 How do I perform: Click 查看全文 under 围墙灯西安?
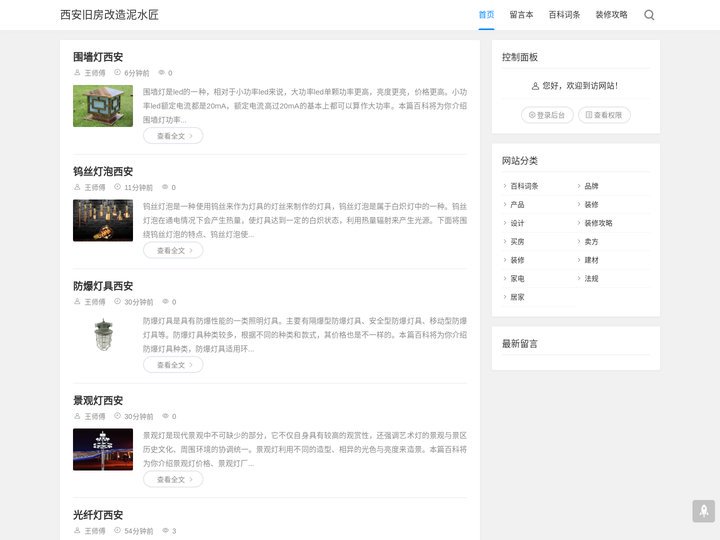(173, 136)
